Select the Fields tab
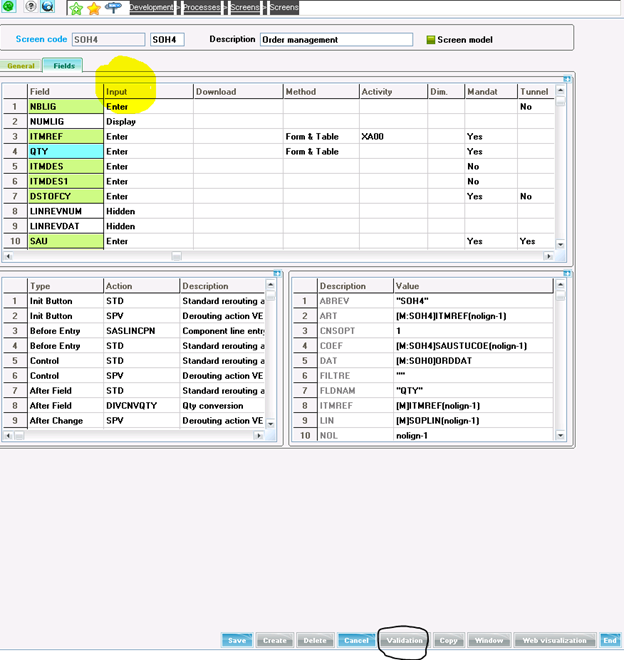 click(64, 66)
